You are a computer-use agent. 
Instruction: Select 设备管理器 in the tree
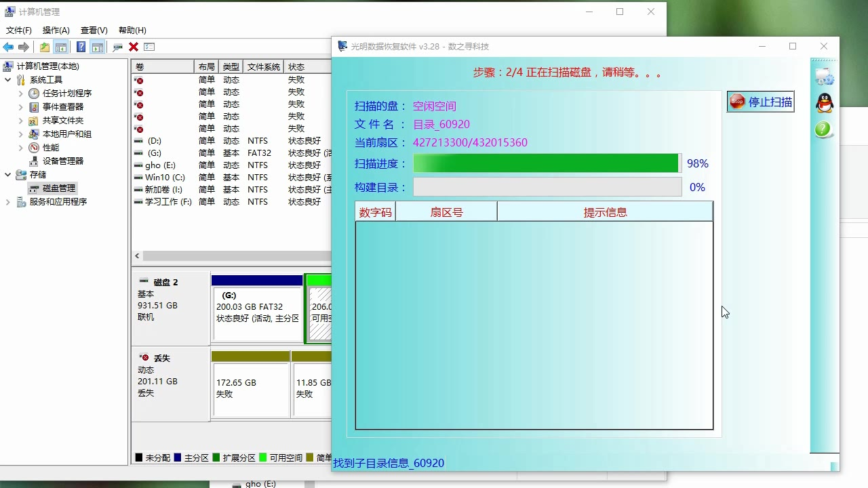pos(63,161)
